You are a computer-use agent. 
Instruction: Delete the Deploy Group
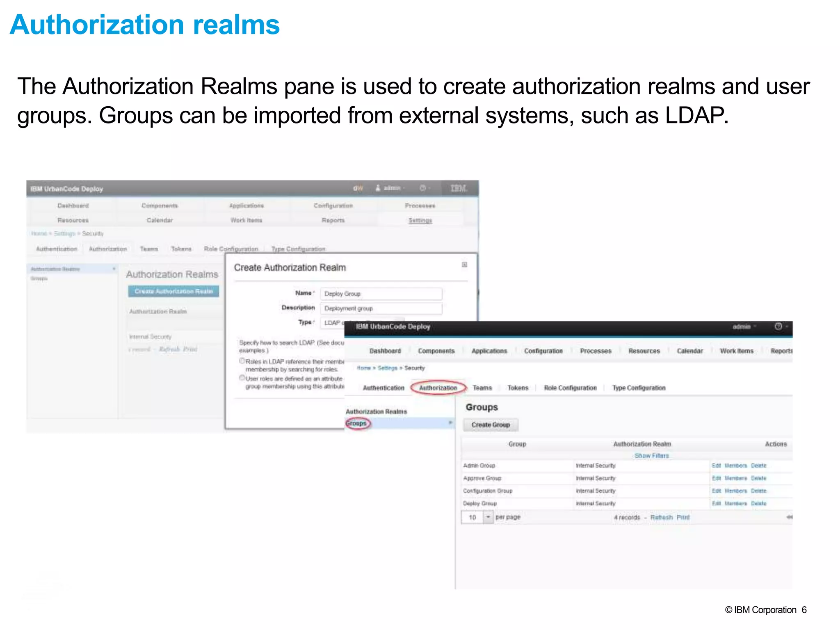758,503
